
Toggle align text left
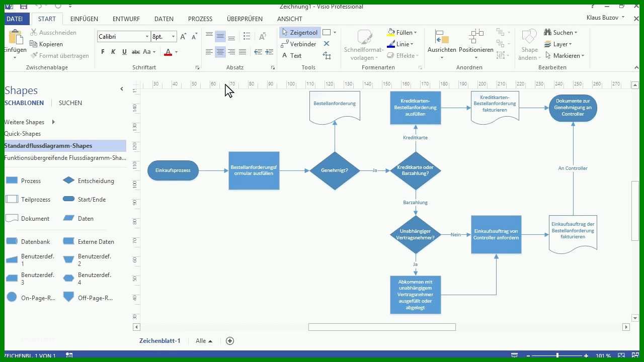(x=209, y=52)
